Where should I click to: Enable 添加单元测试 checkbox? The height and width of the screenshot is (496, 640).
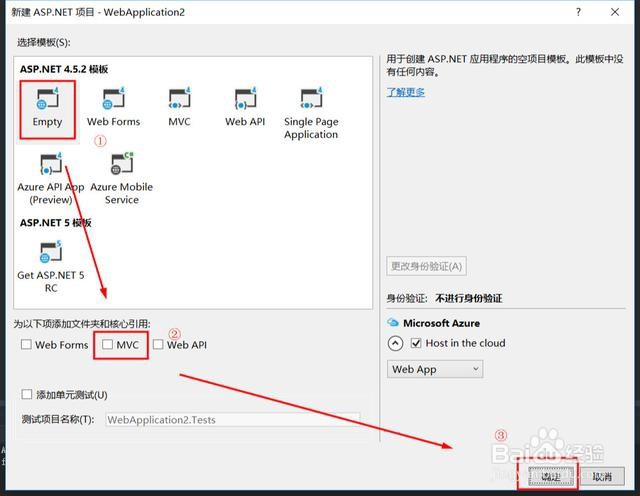click(x=27, y=394)
